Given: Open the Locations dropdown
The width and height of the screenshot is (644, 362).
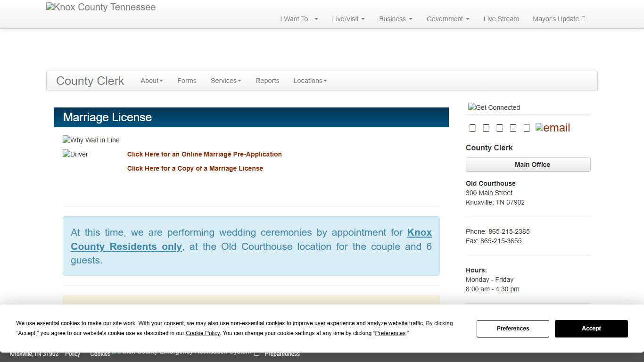Looking at the screenshot, I should coord(310,81).
